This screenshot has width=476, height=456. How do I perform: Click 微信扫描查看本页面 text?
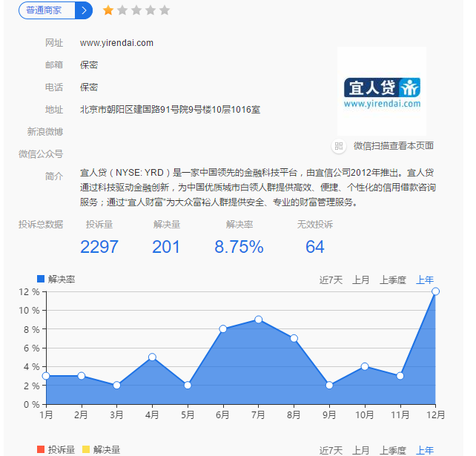[394, 146]
